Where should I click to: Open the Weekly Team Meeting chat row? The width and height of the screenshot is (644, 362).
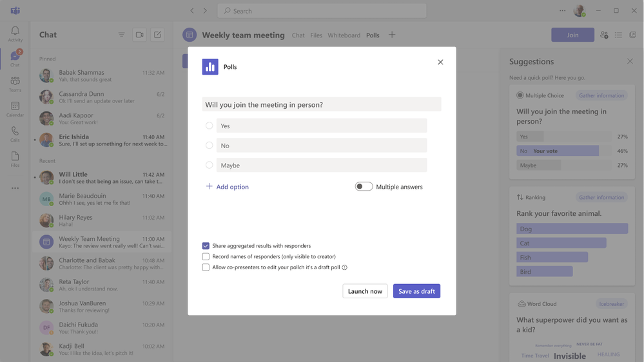point(102,242)
